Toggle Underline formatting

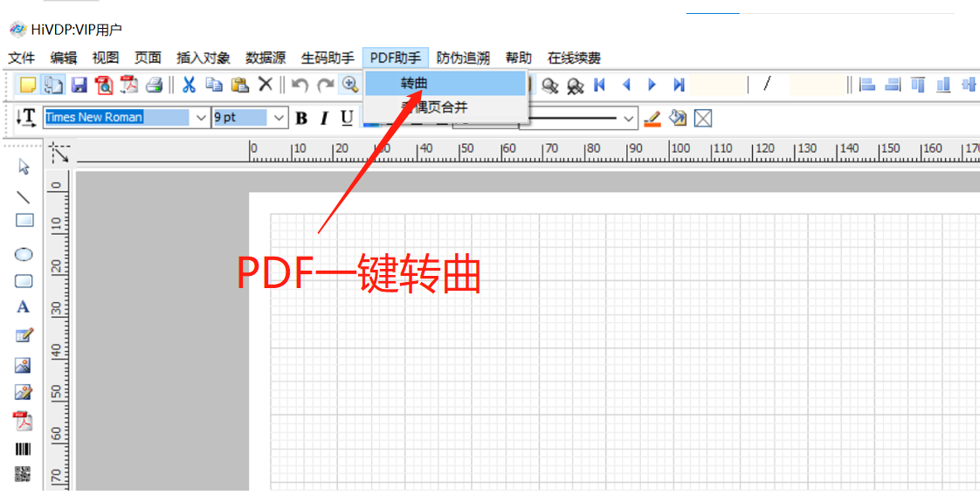(x=347, y=118)
